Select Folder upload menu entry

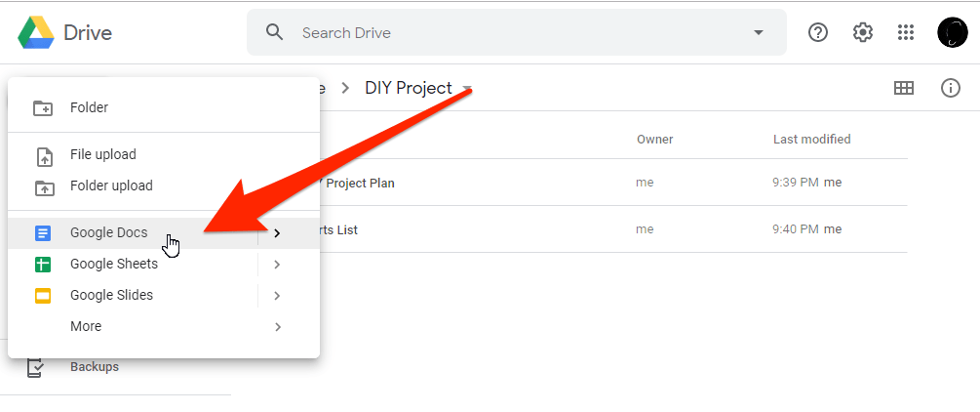click(164, 185)
